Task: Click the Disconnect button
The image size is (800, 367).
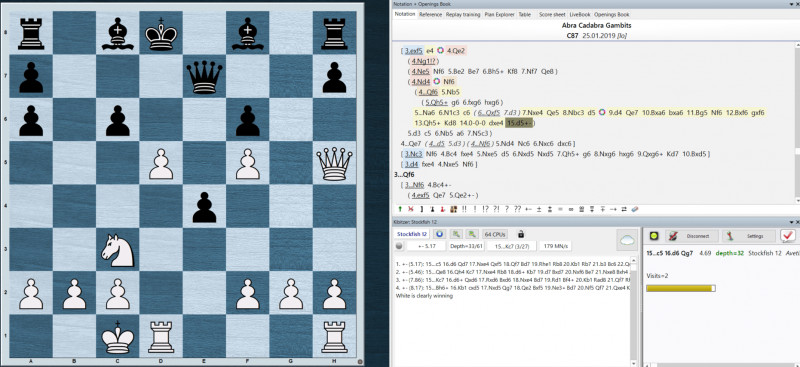Action: [x=692, y=236]
